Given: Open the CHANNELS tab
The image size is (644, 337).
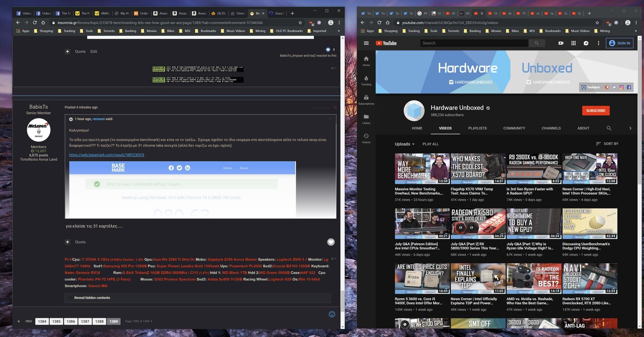Looking at the screenshot, I should click(551, 128).
